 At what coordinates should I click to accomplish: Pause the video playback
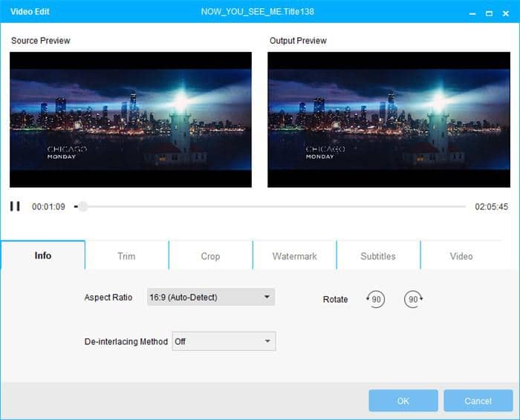click(x=15, y=206)
